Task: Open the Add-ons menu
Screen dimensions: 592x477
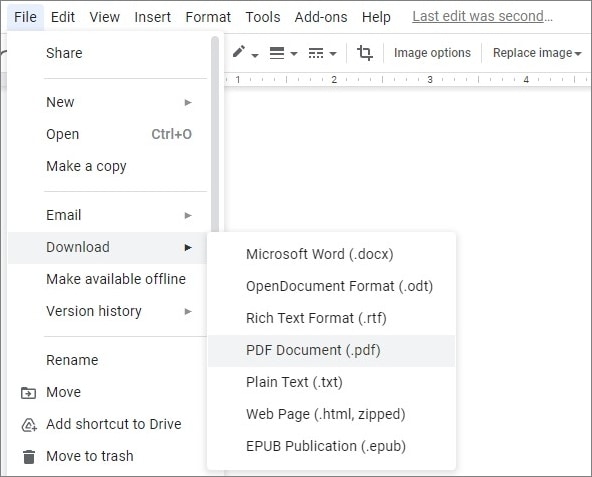Action: coord(321,17)
